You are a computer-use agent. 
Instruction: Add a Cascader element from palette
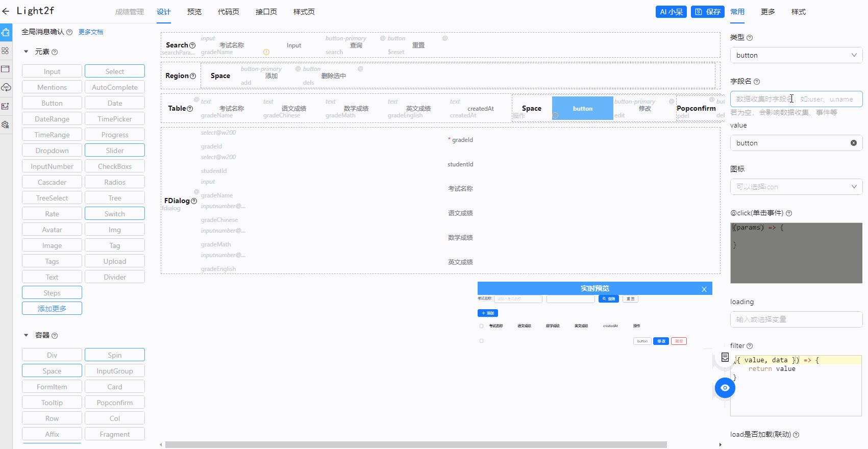click(52, 182)
